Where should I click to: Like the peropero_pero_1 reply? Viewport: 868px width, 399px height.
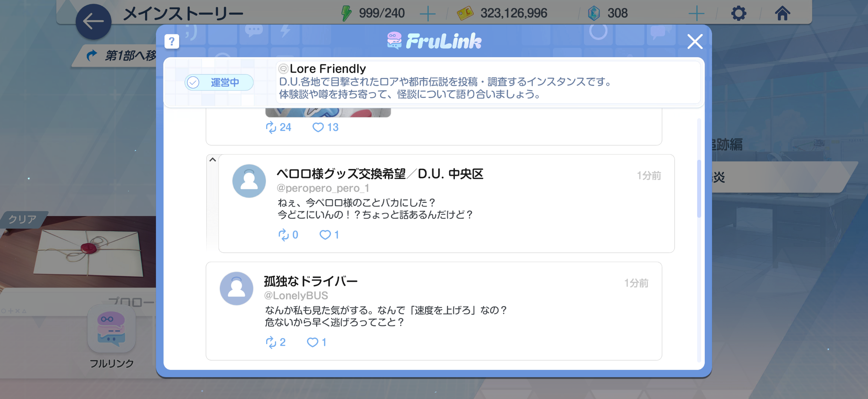click(x=329, y=235)
